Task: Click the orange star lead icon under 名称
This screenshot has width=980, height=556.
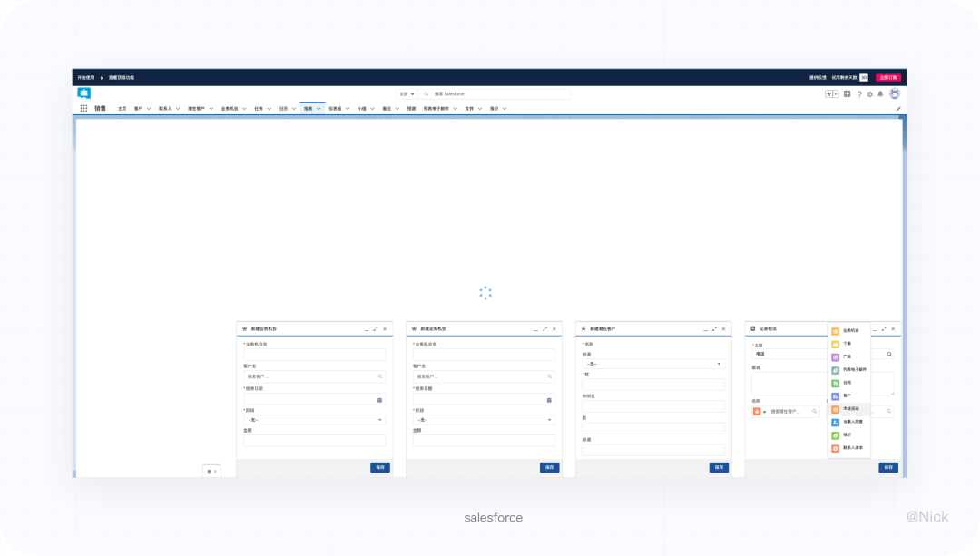Action: pyautogui.click(x=757, y=411)
